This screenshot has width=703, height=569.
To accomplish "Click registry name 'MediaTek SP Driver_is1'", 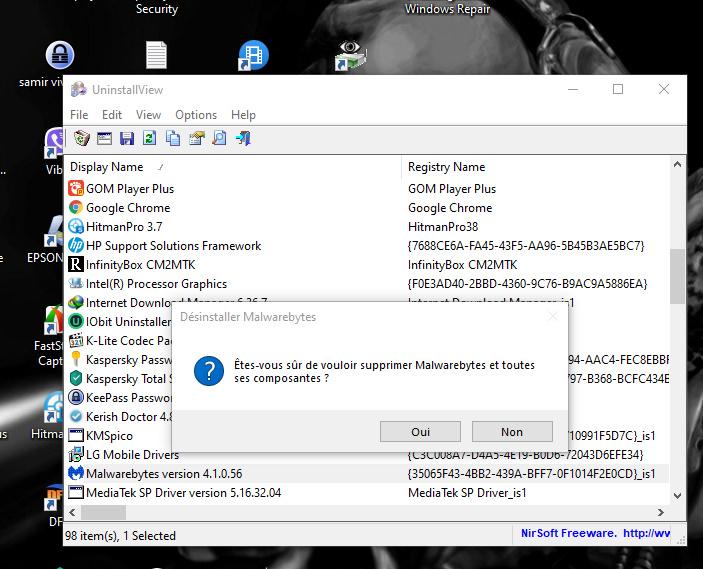I will click(x=467, y=492).
